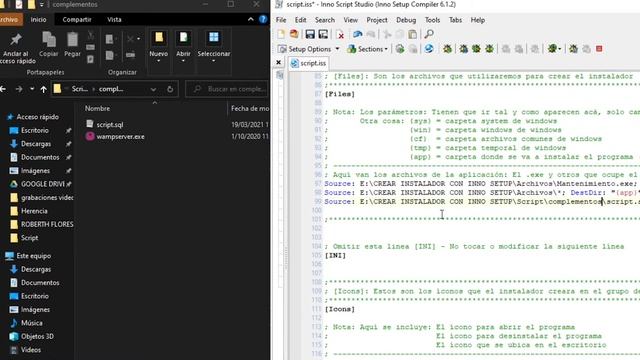The image size is (640, 360).
Task: Close the script with the red X page icon
Action: coord(340,34)
